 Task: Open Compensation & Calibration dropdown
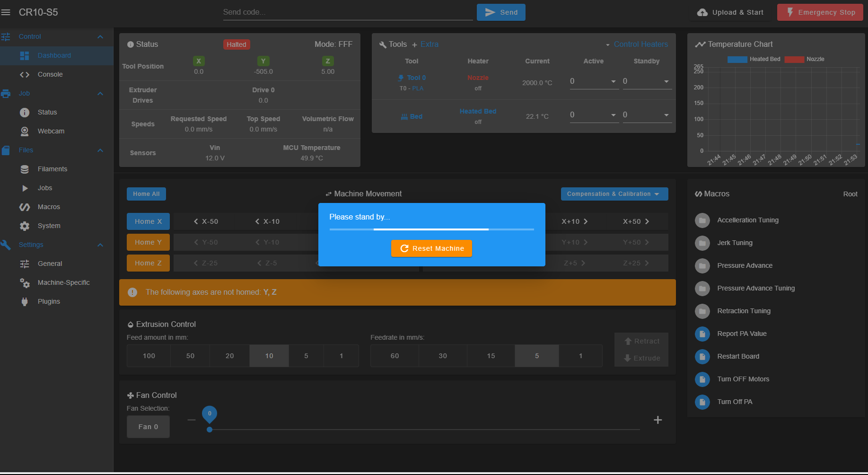[614, 194]
